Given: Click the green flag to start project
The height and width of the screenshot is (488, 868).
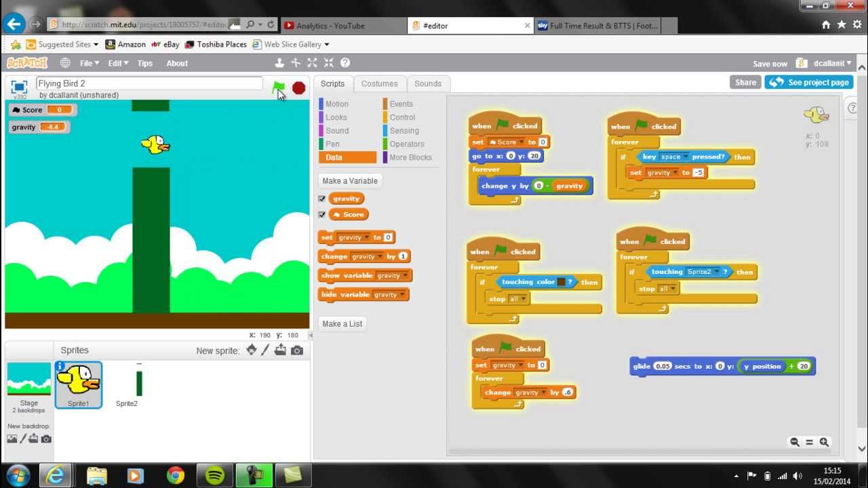Looking at the screenshot, I should [278, 87].
